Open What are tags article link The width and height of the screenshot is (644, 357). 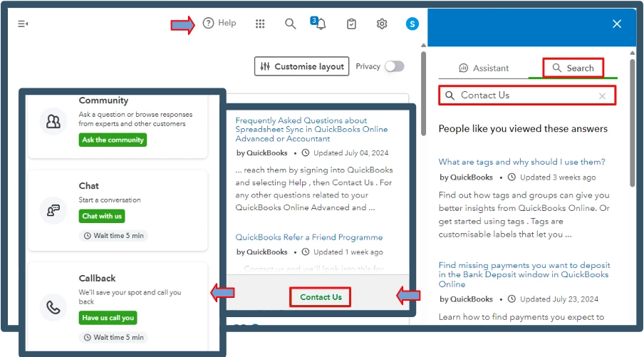(x=521, y=162)
